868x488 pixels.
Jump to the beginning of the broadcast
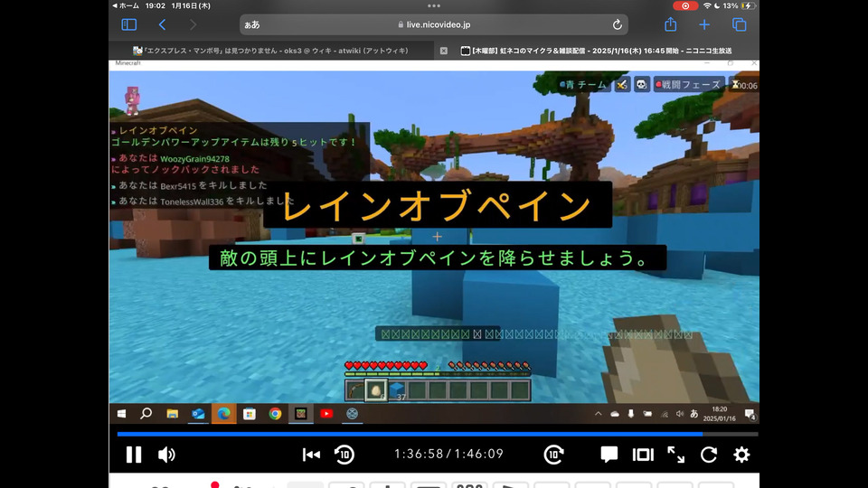click(311, 455)
